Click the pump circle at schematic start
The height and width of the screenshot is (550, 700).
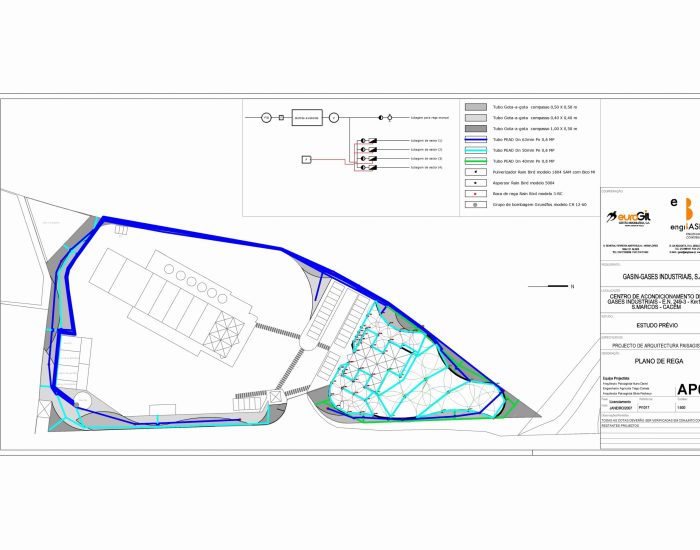point(267,118)
